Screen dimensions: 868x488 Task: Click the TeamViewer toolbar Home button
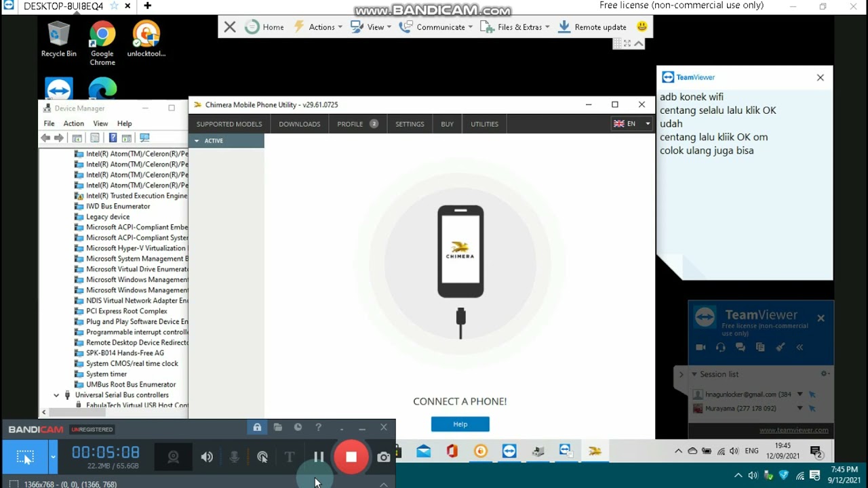pos(265,27)
